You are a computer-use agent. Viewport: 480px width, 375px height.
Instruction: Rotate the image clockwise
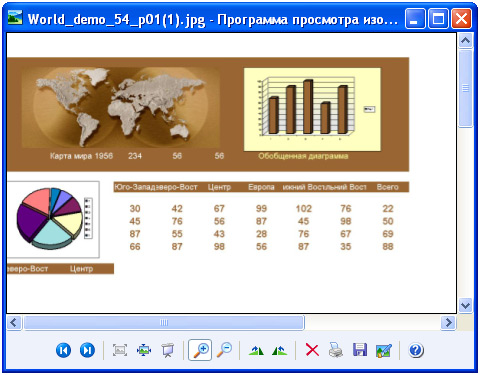click(x=256, y=350)
